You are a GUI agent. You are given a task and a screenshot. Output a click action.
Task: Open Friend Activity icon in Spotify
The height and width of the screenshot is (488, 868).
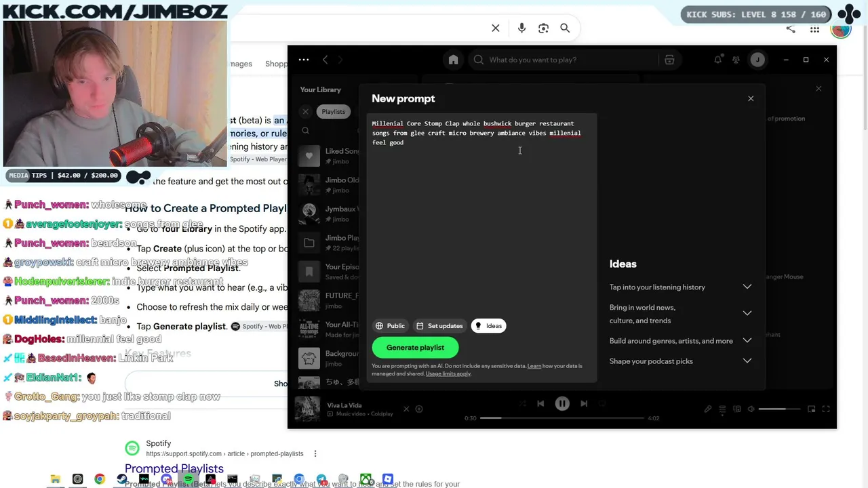[736, 60]
